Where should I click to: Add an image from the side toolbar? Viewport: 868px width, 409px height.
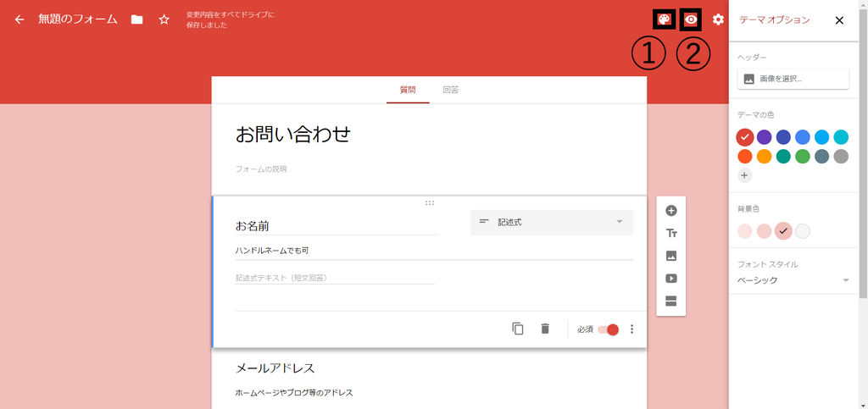click(x=671, y=256)
